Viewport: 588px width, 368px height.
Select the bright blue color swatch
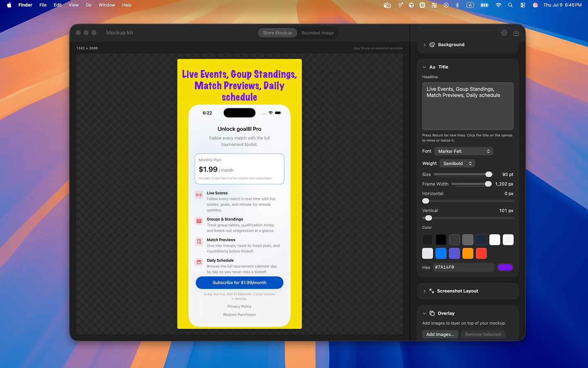coord(441,254)
